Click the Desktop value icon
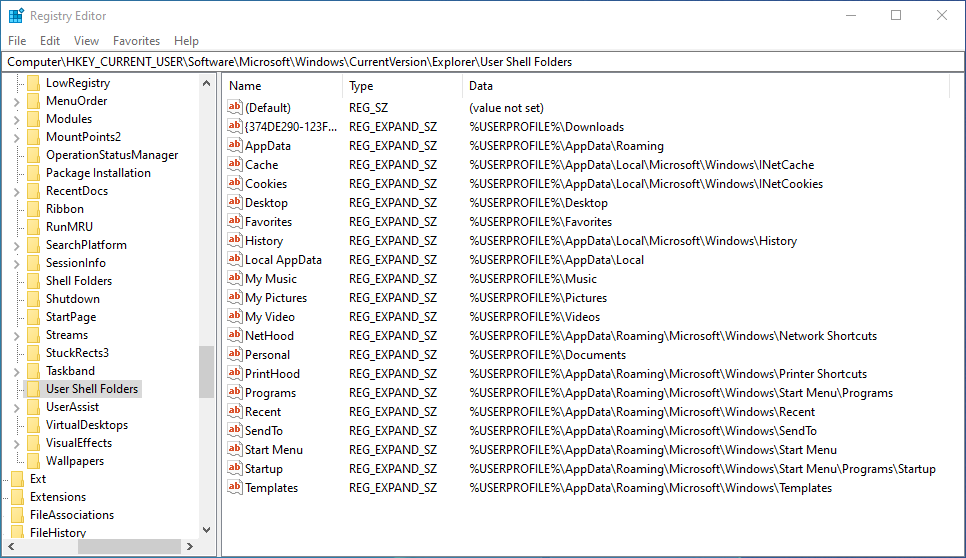The width and height of the screenshot is (966, 558). (234, 203)
